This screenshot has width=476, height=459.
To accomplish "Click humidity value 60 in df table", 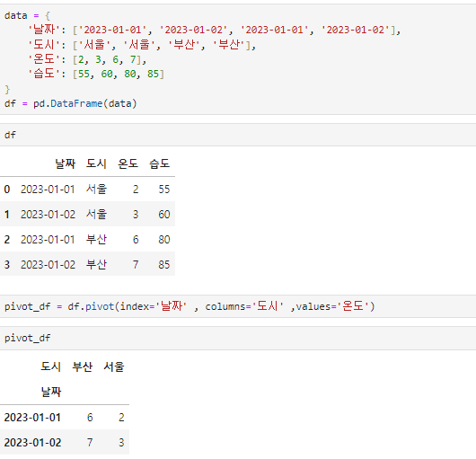I will [164, 215].
